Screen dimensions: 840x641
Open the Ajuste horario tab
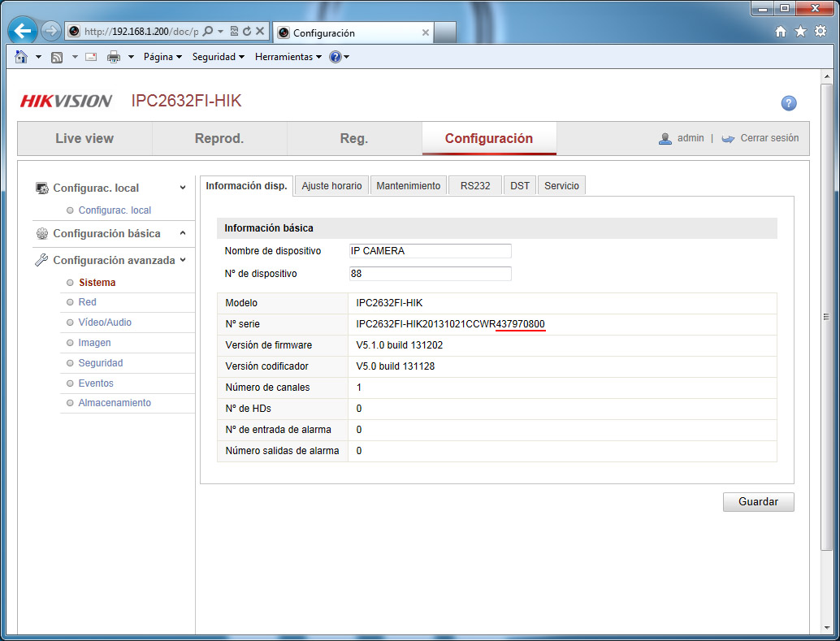[x=331, y=186]
